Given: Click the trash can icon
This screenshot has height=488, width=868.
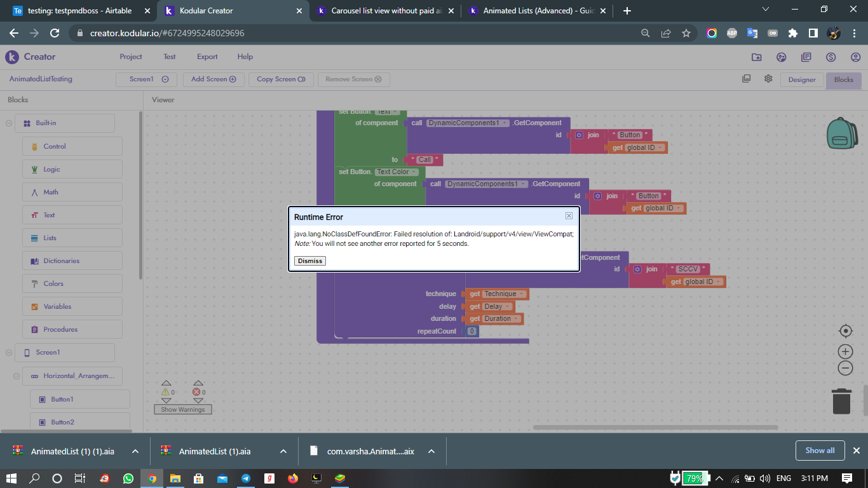Looking at the screenshot, I should click(841, 401).
